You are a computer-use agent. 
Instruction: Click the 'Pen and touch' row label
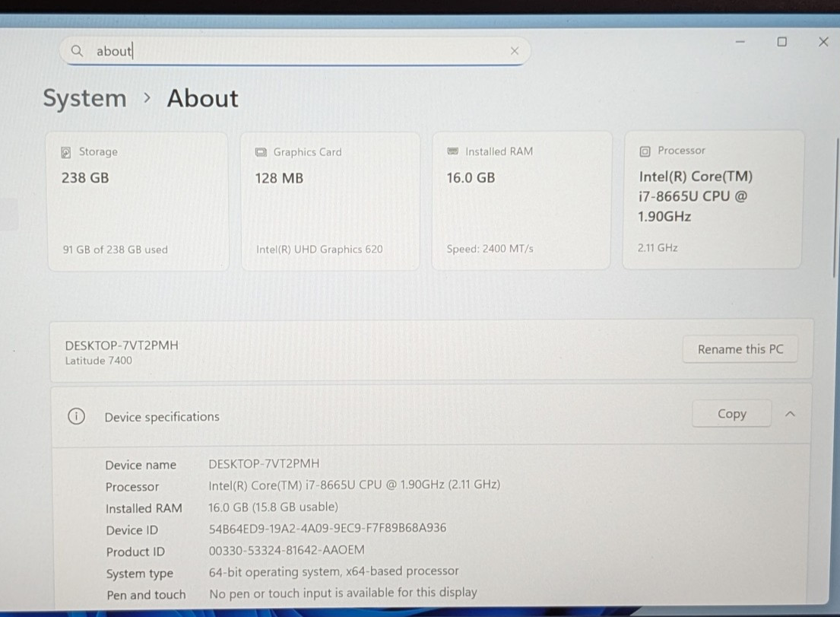146,595
